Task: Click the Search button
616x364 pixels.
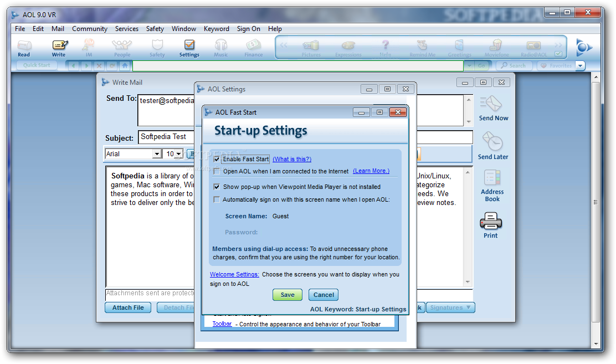Action: [x=514, y=65]
